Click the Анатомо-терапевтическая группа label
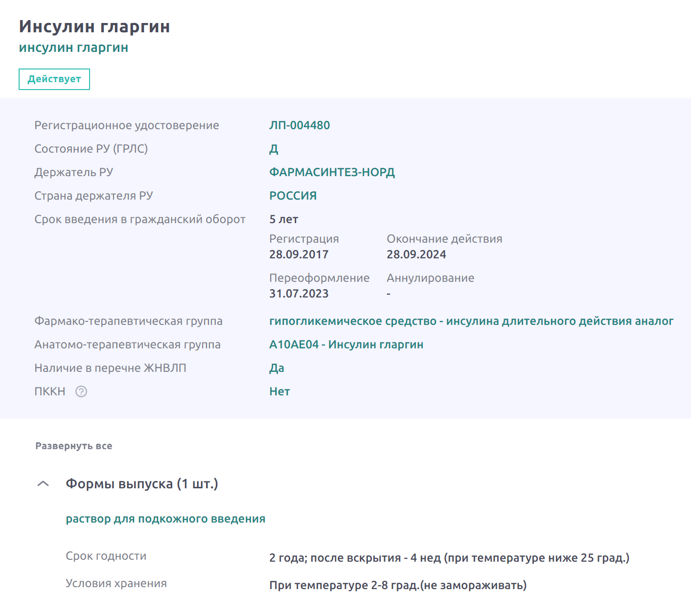Image resolution: width=691 pixels, height=616 pixels. point(127,344)
